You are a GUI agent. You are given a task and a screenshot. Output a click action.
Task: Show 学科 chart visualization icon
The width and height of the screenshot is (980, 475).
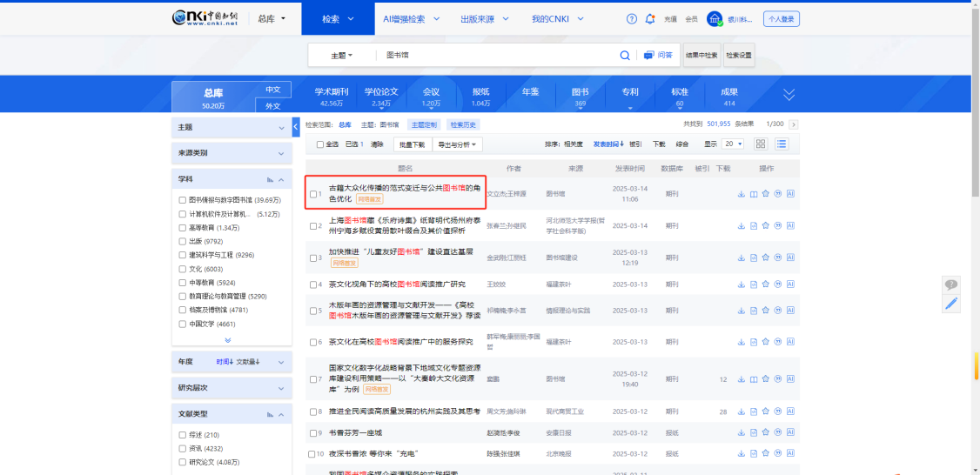click(270, 180)
